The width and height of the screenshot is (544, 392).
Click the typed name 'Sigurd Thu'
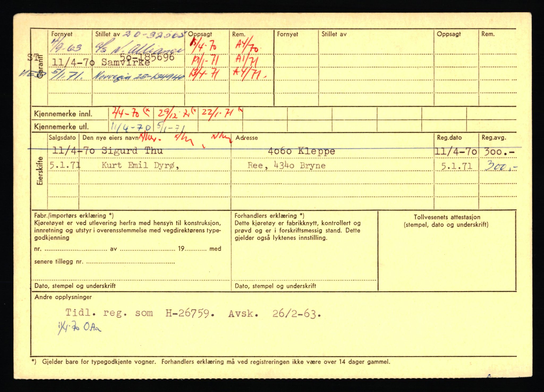[x=132, y=151]
